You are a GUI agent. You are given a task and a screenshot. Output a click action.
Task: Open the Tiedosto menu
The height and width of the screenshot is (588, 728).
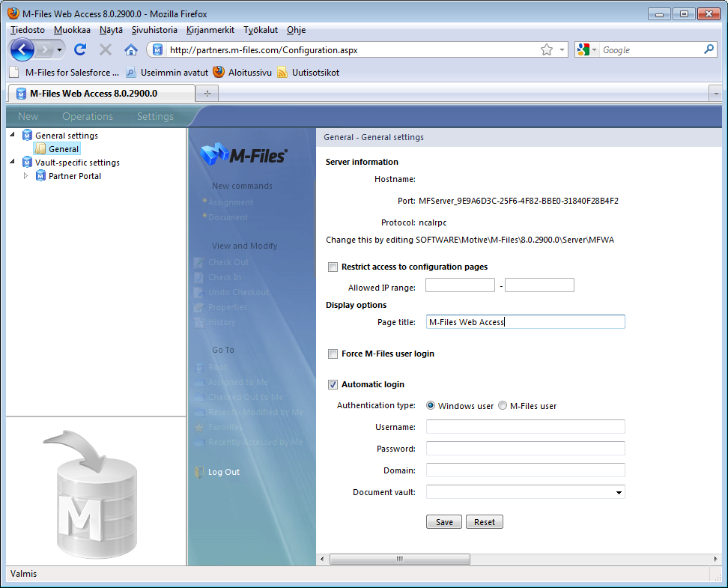(28, 30)
